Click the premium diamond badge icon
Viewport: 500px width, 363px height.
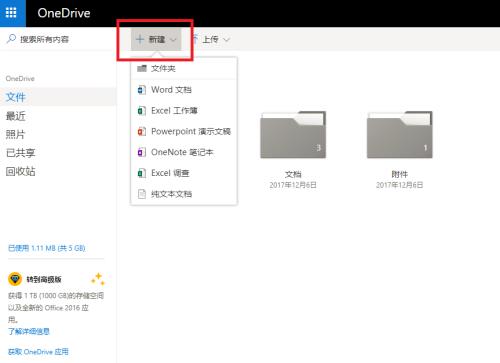point(15,279)
